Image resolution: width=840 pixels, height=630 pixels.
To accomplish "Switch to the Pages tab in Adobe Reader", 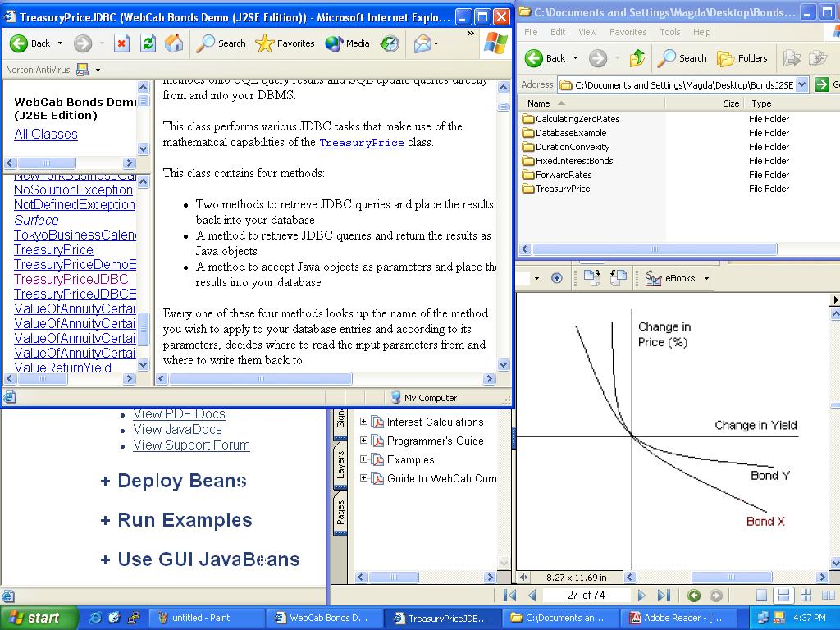I will tap(340, 512).
